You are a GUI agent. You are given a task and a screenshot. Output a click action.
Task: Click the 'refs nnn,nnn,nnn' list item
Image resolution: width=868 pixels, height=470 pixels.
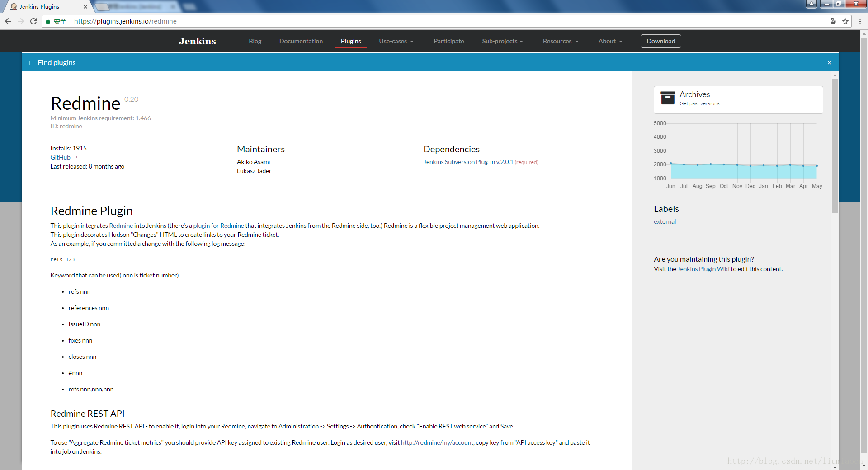coord(91,389)
